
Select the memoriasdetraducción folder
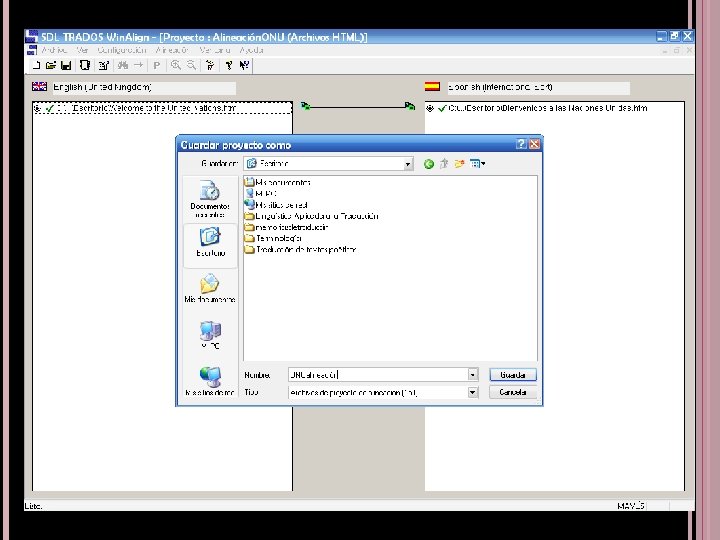click(x=287, y=227)
